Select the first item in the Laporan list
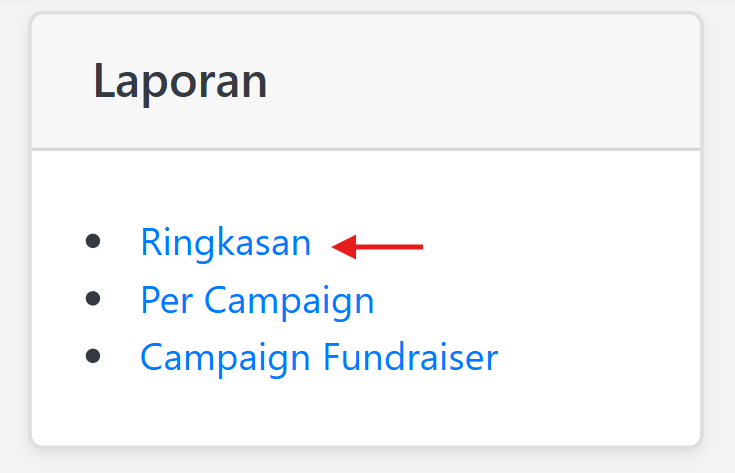 pyautogui.click(x=225, y=243)
